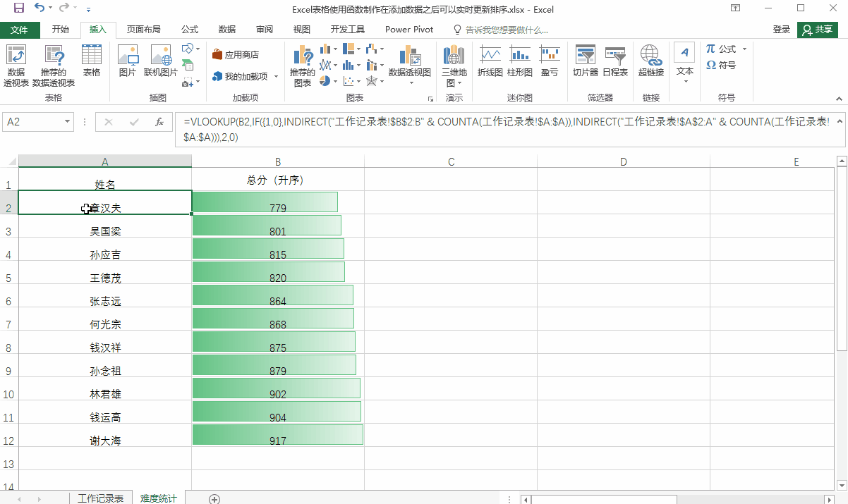Open the App Store (应用商店)

[x=236, y=54]
